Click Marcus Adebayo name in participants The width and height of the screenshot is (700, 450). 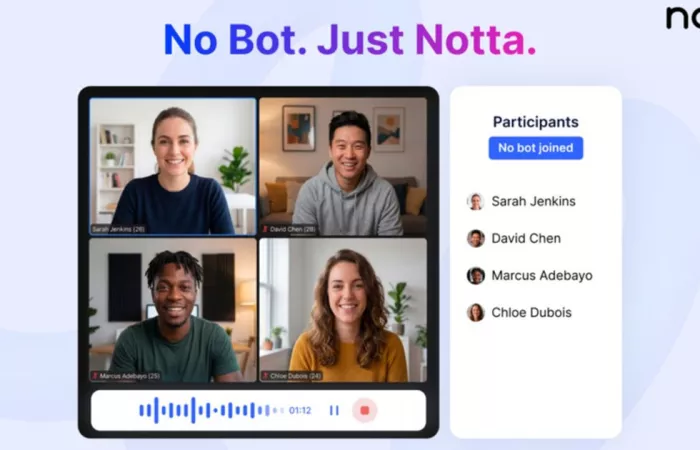(x=542, y=275)
